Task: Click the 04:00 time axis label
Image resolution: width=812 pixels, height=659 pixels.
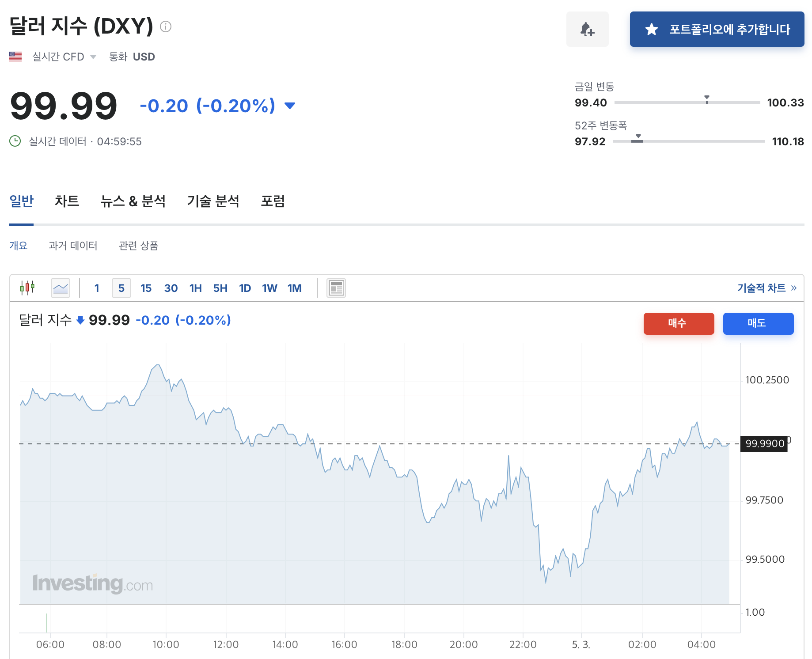Action: point(702,644)
